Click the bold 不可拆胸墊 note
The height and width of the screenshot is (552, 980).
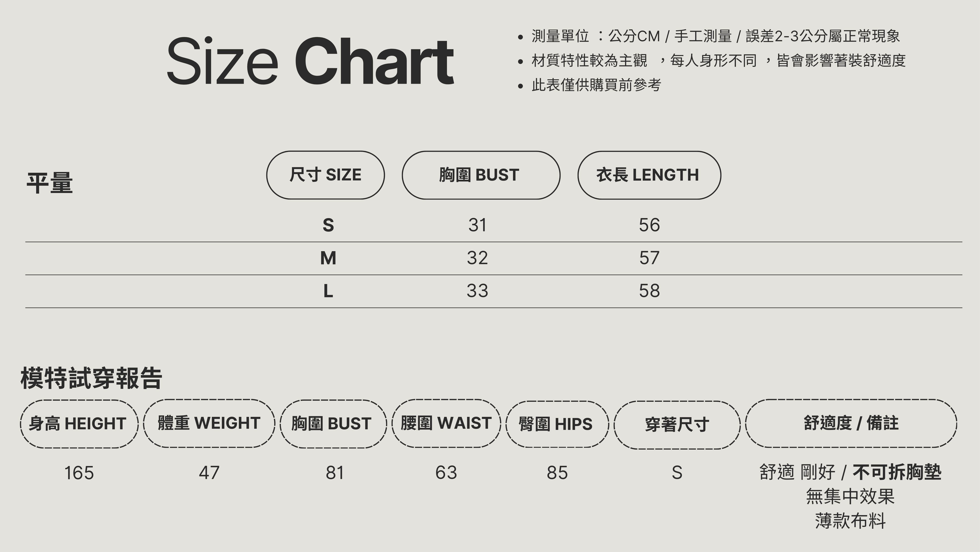[x=897, y=472]
